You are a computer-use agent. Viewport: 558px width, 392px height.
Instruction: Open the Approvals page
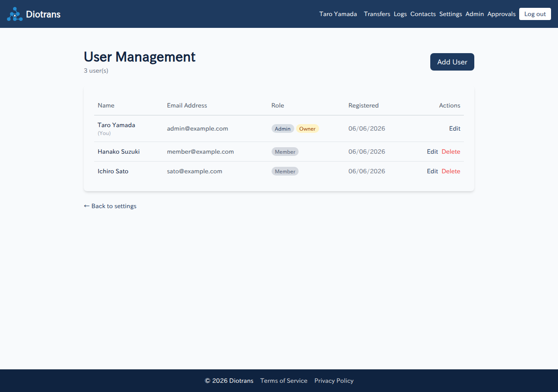(x=501, y=14)
